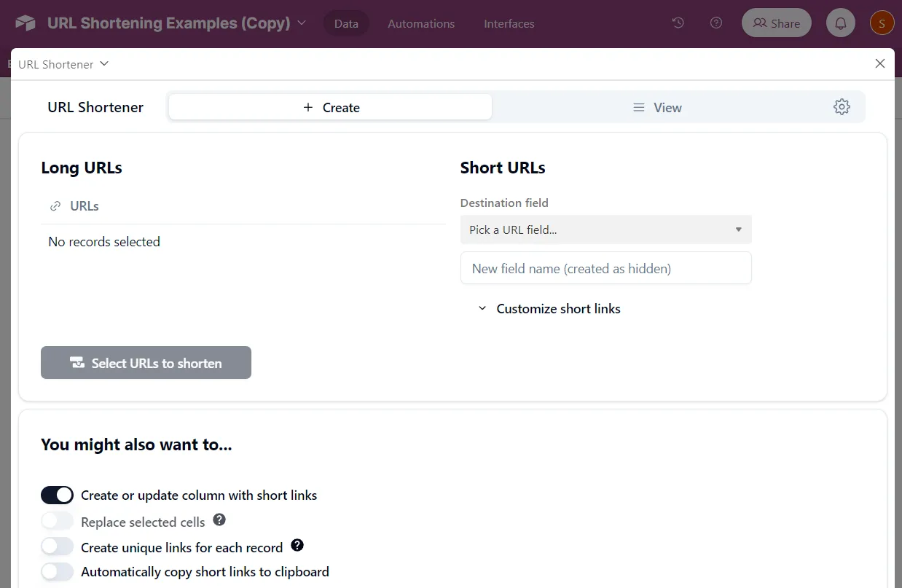Image resolution: width=902 pixels, height=588 pixels.
Task: Click the base history clock icon
Action: pyautogui.click(x=678, y=23)
